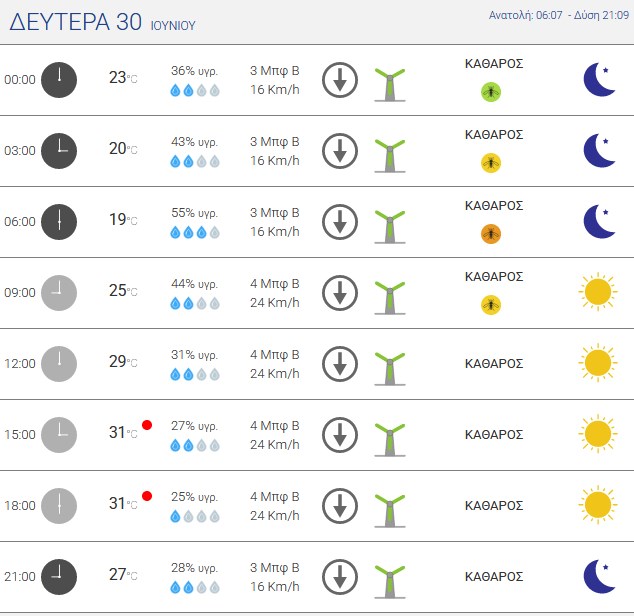Screen dimensions: 634x616
Task: Click the ΚΑΘΑΡΟΣ label at 18:00
Action: (494, 506)
